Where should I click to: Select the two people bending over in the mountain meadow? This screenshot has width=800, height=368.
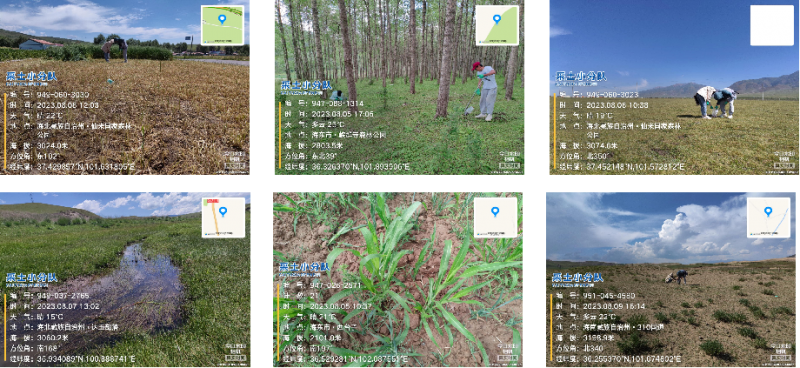(716, 102)
